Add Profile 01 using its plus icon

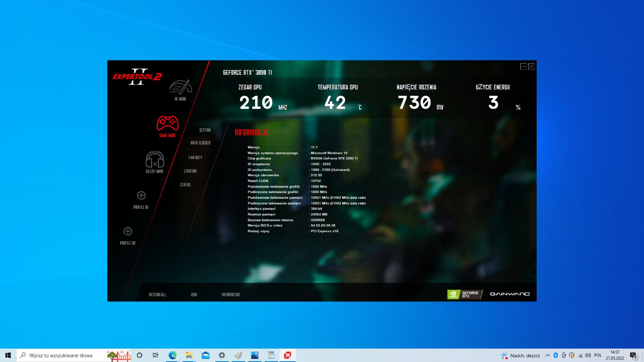pos(141,196)
